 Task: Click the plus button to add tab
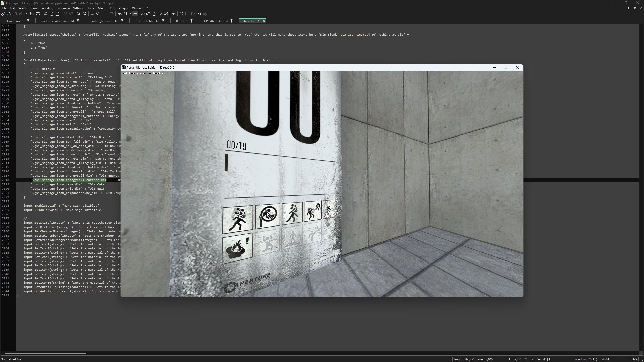tap(628, 8)
